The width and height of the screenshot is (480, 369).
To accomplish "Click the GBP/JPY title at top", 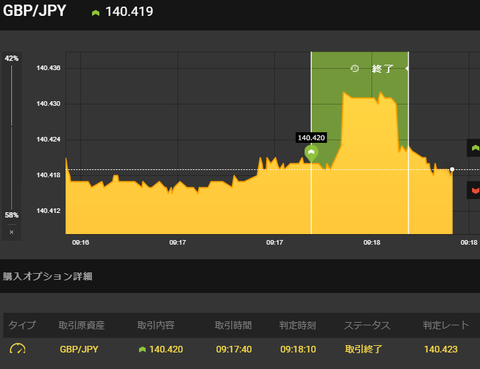I will click(x=35, y=11).
